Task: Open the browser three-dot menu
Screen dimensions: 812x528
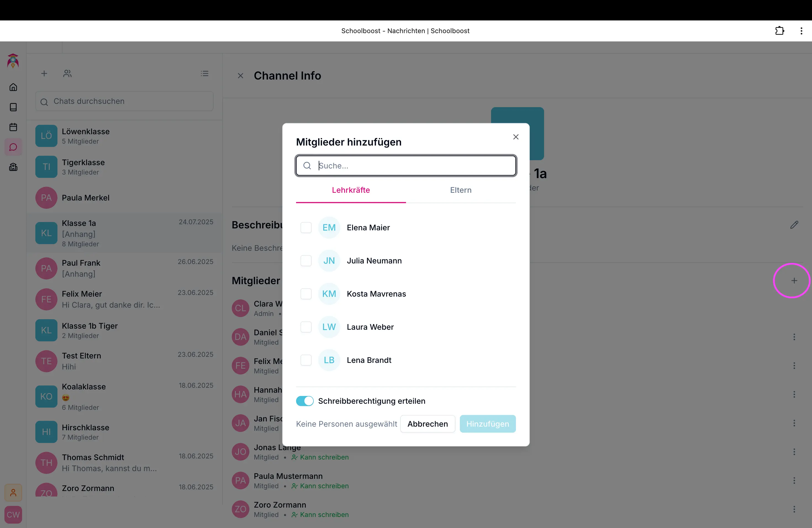Action: click(x=801, y=31)
